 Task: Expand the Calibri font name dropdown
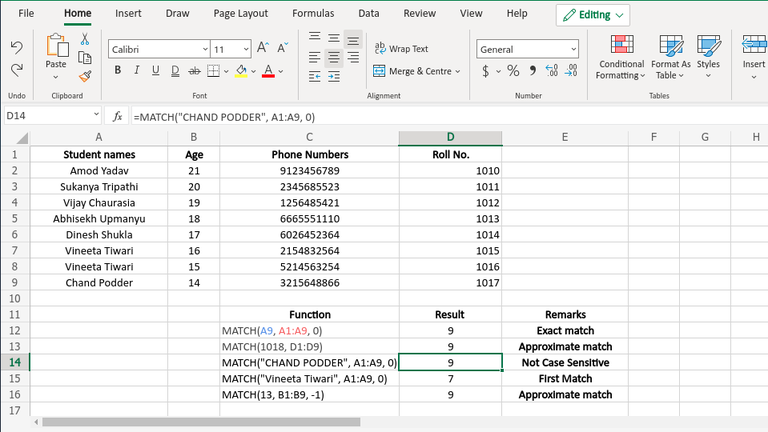[203, 48]
